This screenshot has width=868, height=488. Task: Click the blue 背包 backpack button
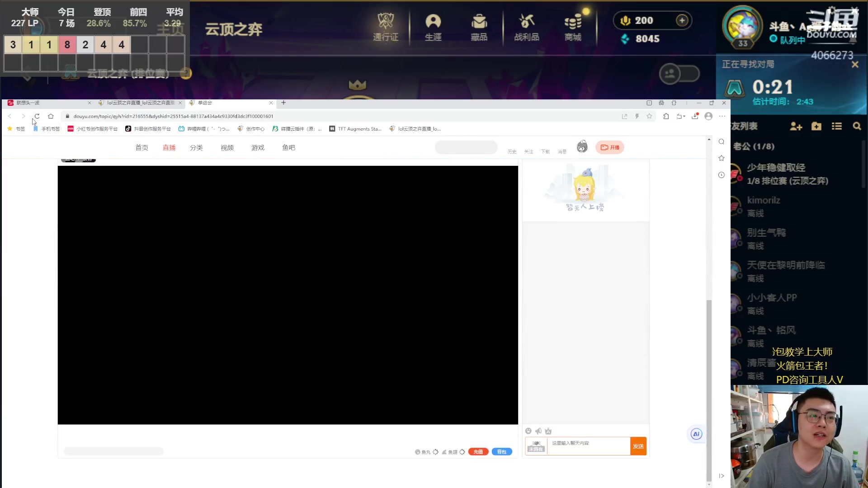502,452
